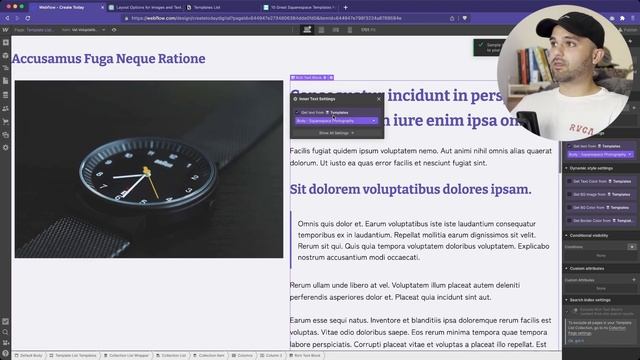This screenshot has height=360, width=640.
Task: Open the Pages panel
Action: 5,81
